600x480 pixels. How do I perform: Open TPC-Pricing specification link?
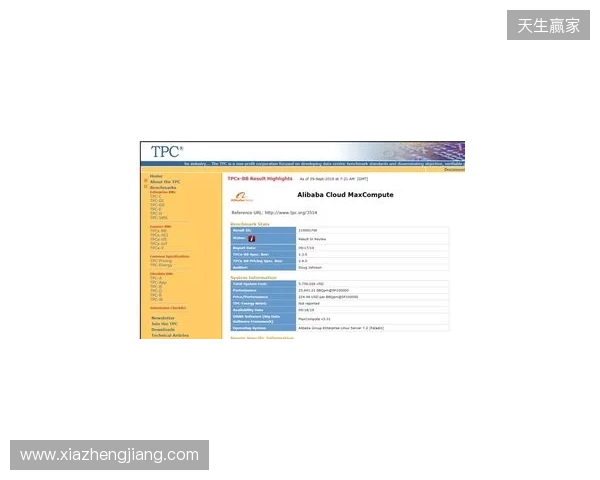click(x=161, y=261)
